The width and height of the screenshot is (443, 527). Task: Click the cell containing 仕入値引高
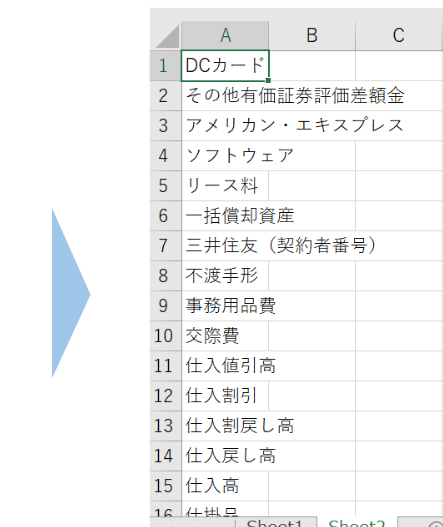pos(225,366)
